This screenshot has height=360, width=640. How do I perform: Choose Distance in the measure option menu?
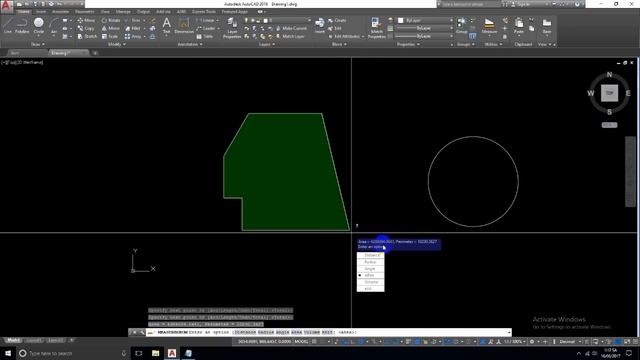click(x=371, y=255)
